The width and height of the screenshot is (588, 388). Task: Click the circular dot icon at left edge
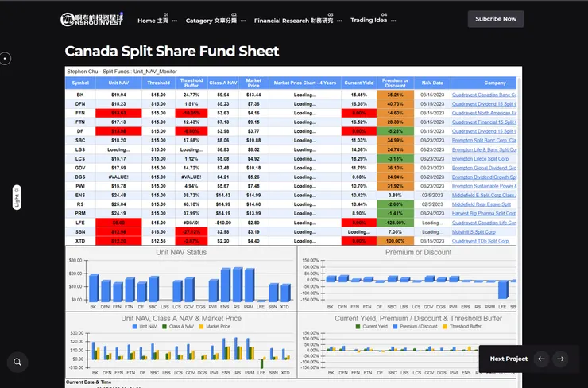pyautogui.click(x=5, y=59)
